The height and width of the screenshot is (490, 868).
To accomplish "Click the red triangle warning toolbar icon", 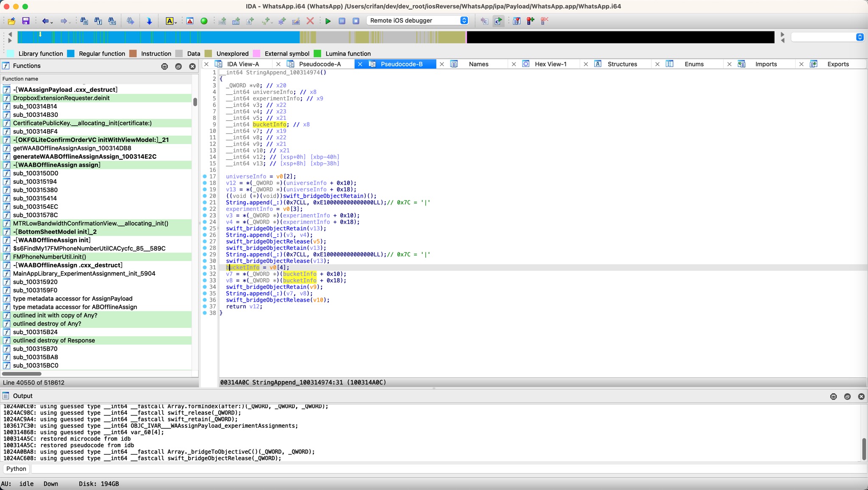I will pos(190,21).
